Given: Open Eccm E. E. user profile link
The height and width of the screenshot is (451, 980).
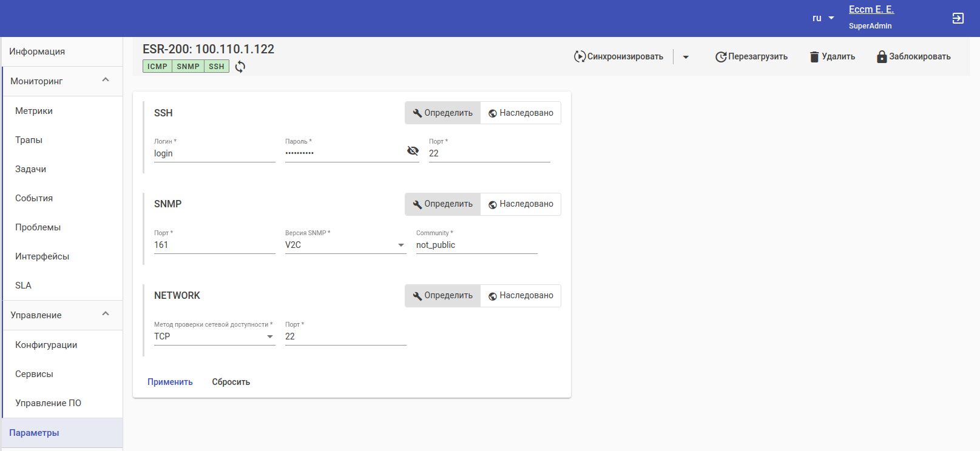Looking at the screenshot, I should coord(871,10).
